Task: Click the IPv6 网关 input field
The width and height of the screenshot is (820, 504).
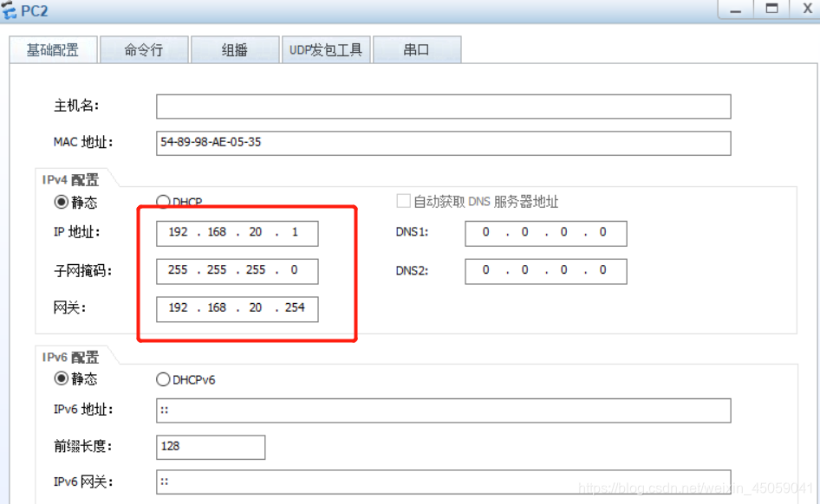Action: tap(444, 482)
